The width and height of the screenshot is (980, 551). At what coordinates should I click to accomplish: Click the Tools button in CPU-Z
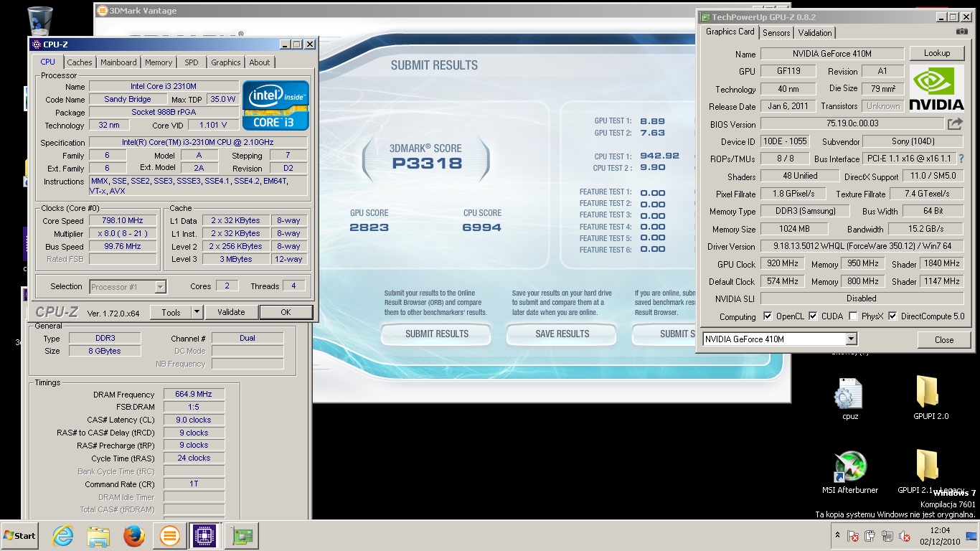(x=171, y=312)
